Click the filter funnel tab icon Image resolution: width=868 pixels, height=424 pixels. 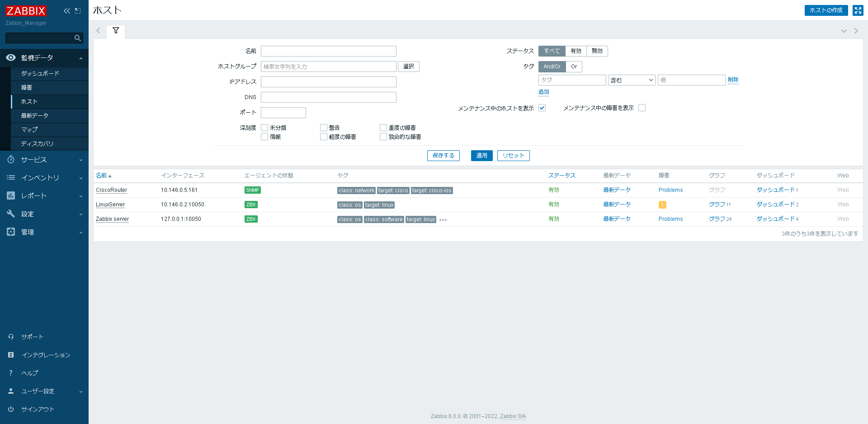pyautogui.click(x=116, y=31)
